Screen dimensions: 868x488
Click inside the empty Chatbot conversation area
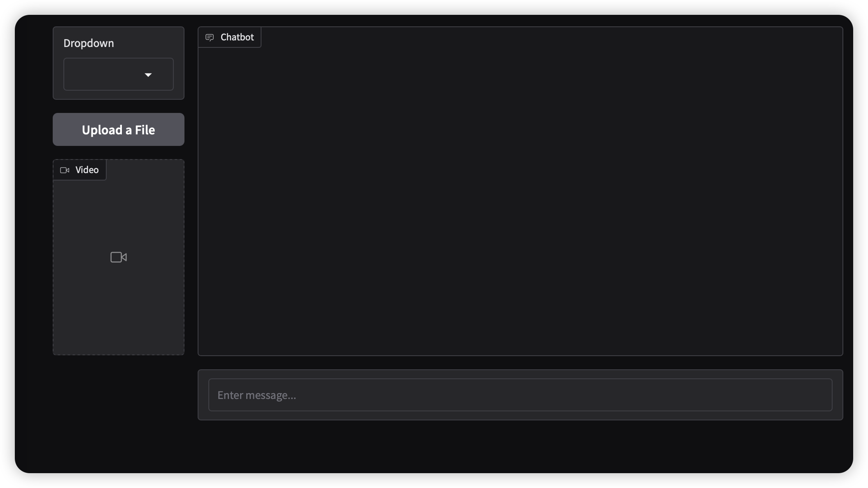pos(520,202)
